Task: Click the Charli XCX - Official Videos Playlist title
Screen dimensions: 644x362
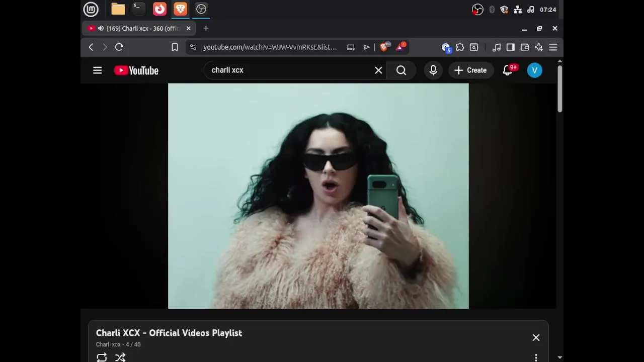Action: point(169,333)
